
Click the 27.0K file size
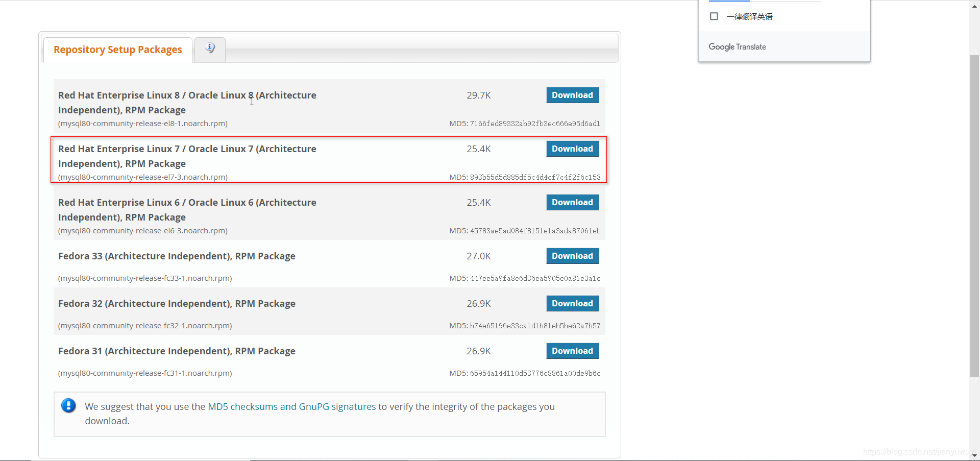(479, 256)
